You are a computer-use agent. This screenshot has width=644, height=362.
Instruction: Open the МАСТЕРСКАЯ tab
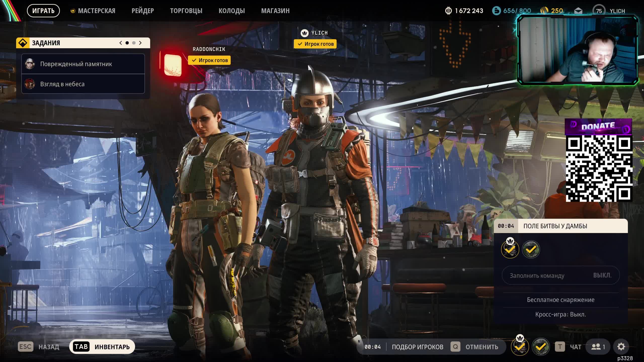[x=96, y=11]
